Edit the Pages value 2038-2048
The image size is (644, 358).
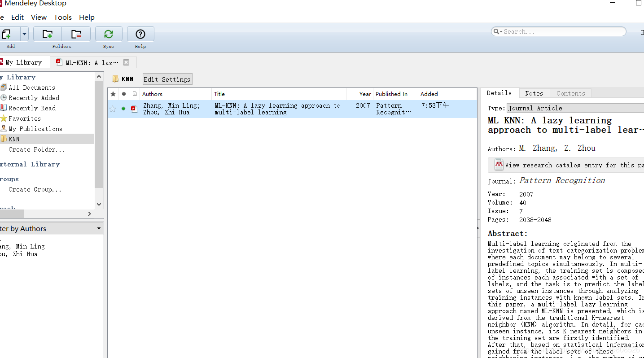click(x=535, y=220)
